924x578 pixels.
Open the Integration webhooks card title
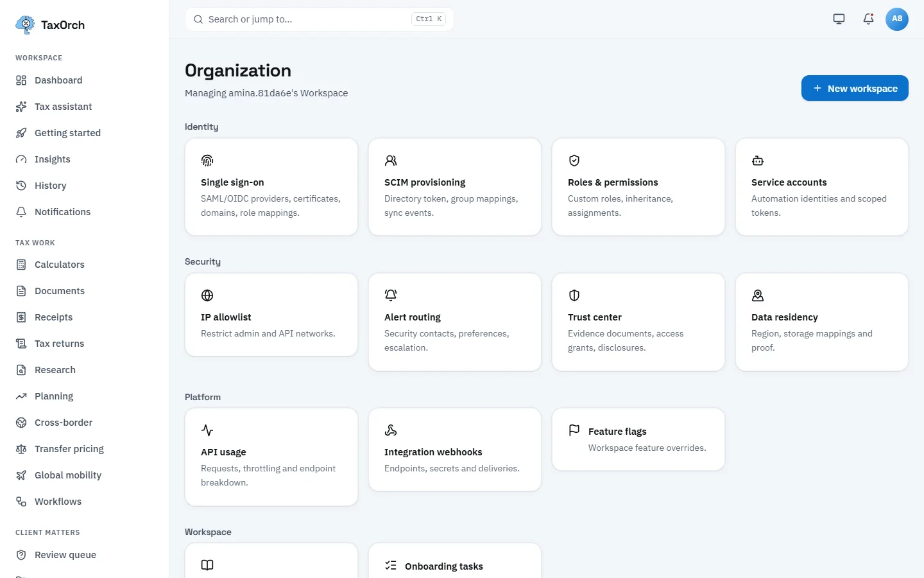point(433,452)
